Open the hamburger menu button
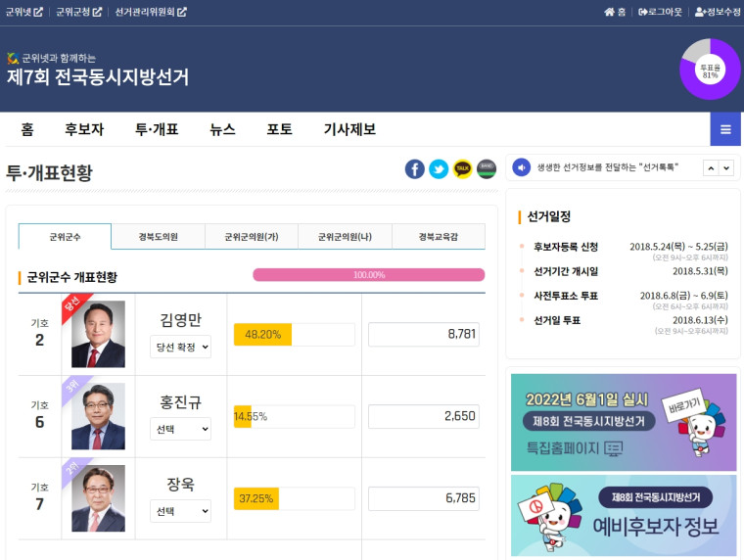 725,129
